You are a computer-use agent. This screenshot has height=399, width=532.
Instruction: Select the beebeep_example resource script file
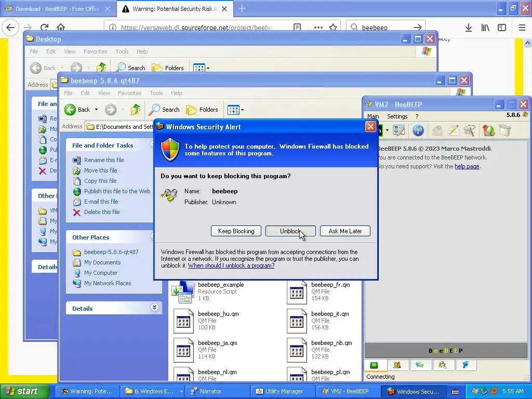tap(208, 292)
